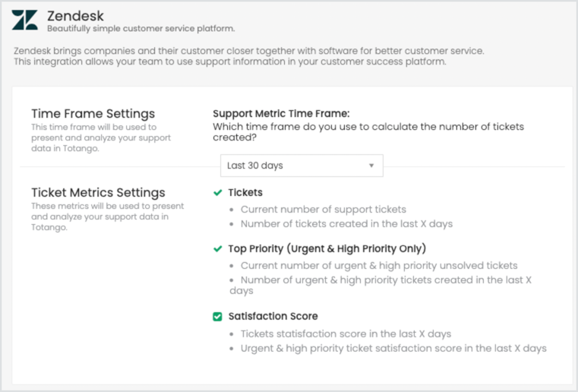Viewport: 578px width, 392px height.
Task: Toggle the Satisfaction Score checkbox
Action: (217, 316)
